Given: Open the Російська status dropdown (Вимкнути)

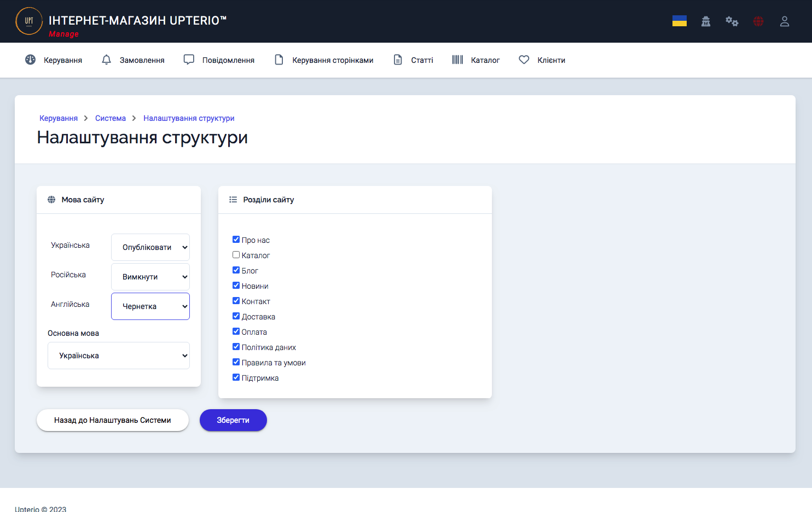Looking at the screenshot, I should [150, 277].
